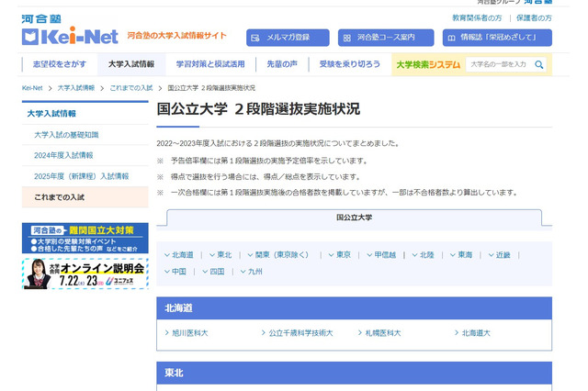Jump to 東海 region anchor
The width and height of the screenshot is (588, 391).
pos(461,255)
